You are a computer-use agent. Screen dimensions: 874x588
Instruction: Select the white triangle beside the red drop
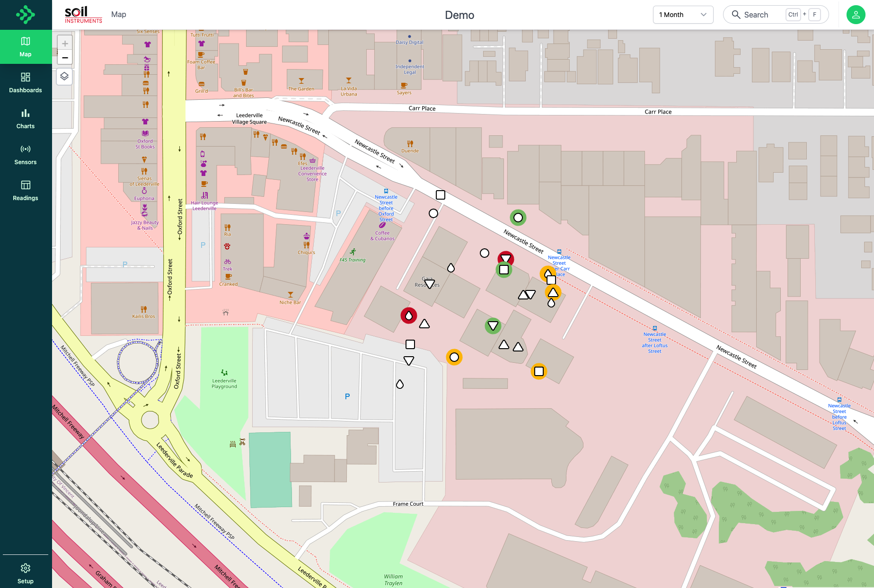424,324
